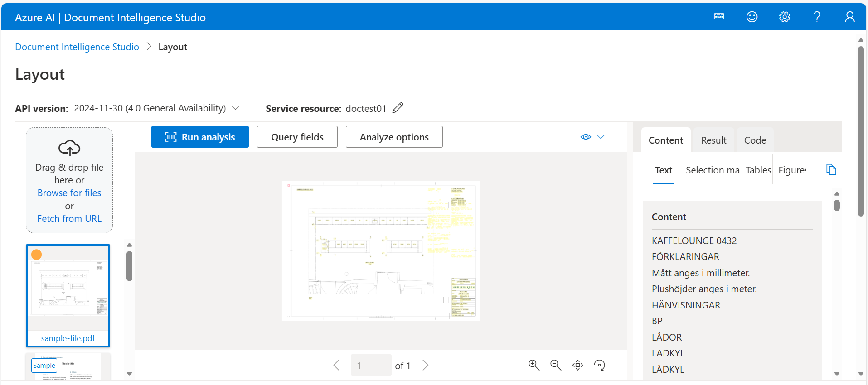Click the page number input field
This screenshot has width=868, height=385.
[x=371, y=365]
